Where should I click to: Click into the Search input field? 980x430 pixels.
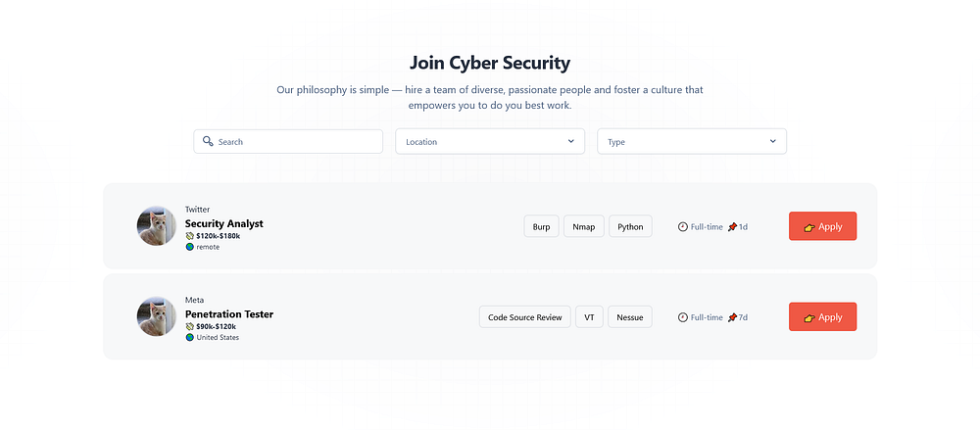coord(294,141)
